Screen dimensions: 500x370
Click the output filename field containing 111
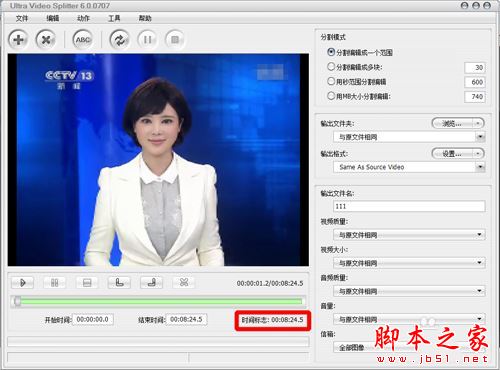[x=409, y=206]
